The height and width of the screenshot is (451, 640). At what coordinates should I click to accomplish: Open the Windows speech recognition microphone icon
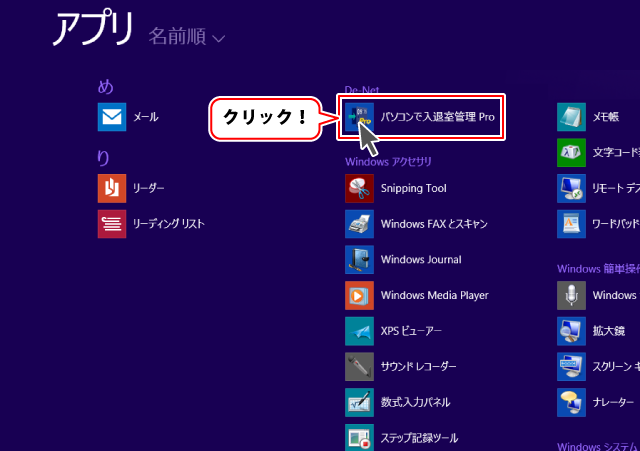[571, 295]
